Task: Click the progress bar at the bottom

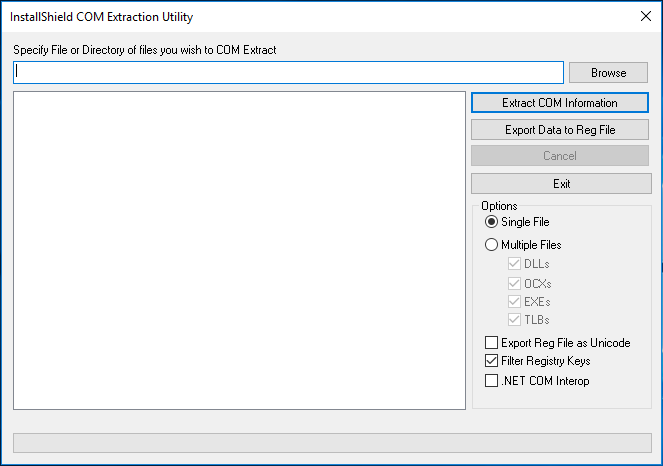Action: 332,443
